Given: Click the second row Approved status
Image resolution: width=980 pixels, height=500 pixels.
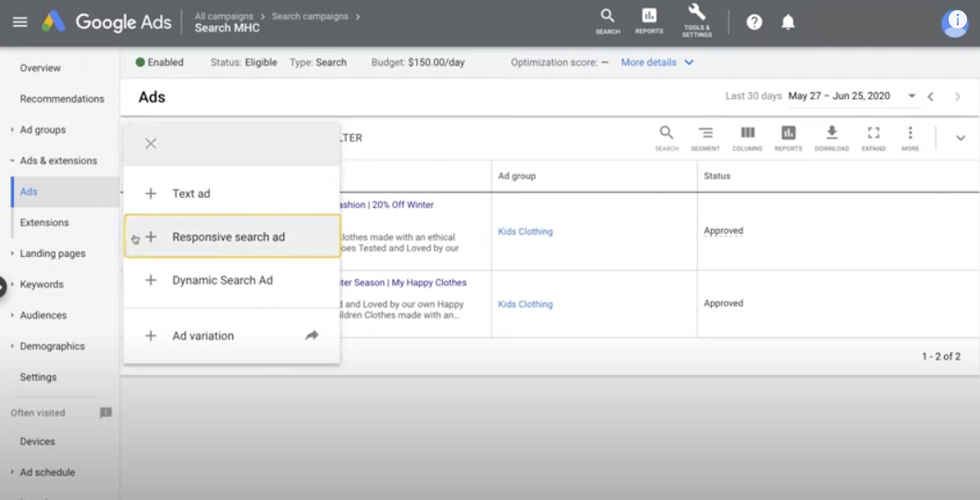Looking at the screenshot, I should pyautogui.click(x=723, y=303).
